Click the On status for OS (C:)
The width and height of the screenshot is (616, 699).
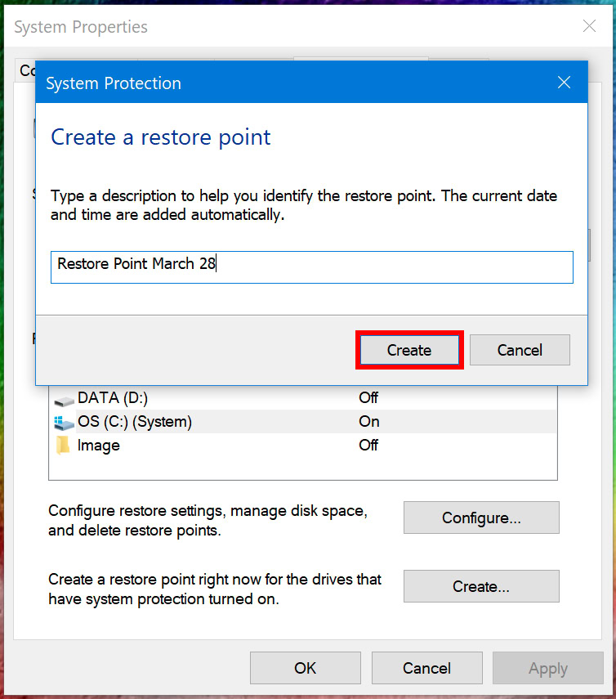[x=368, y=421]
